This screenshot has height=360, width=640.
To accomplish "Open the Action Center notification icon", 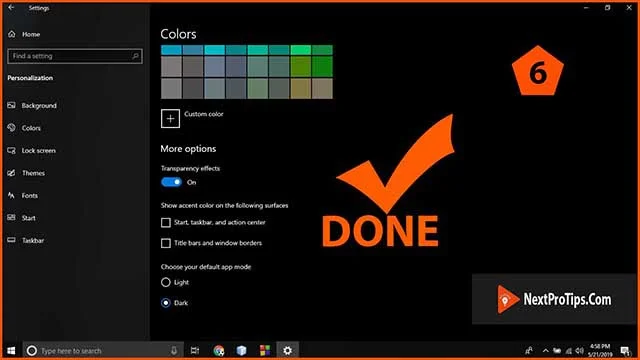I will point(625,351).
